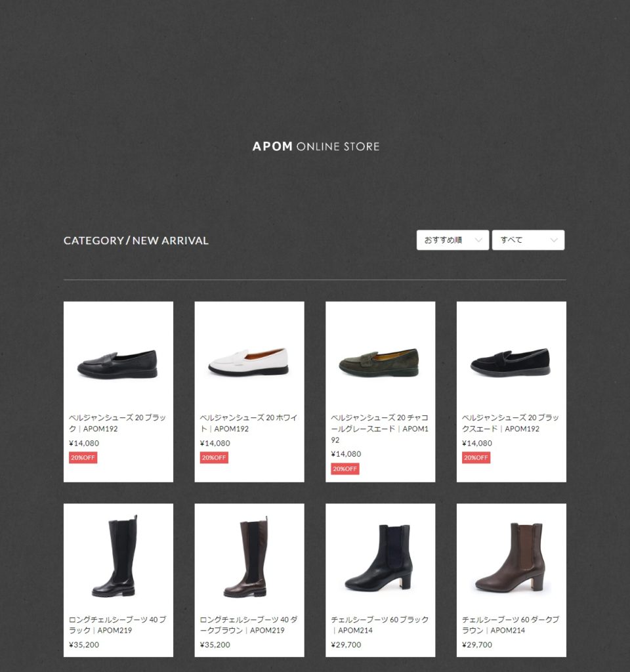Click the ¥29,700 price of black Chelsea boot
630x672 pixels.
[x=346, y=644]
